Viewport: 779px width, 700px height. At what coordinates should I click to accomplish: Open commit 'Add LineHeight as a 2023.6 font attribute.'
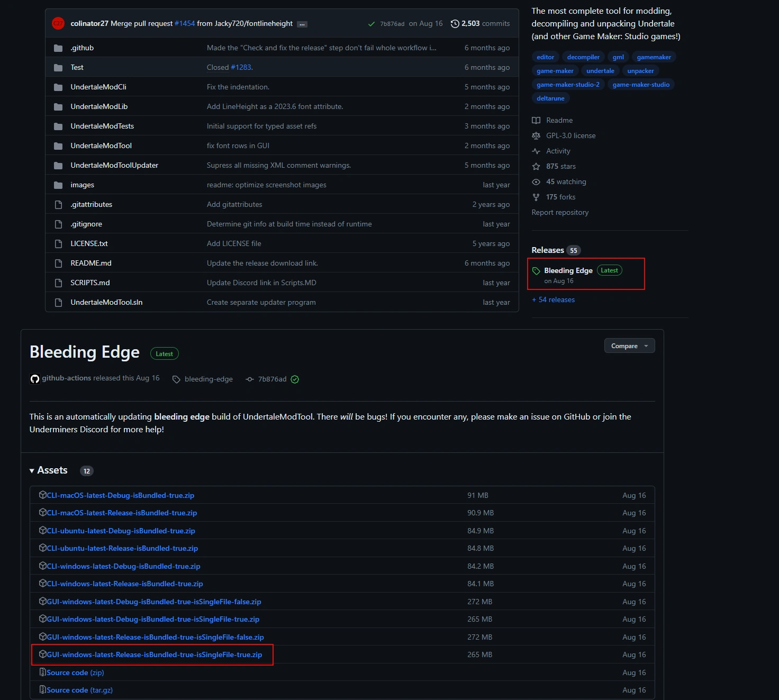pyautogui.click(x=275, y=107)
